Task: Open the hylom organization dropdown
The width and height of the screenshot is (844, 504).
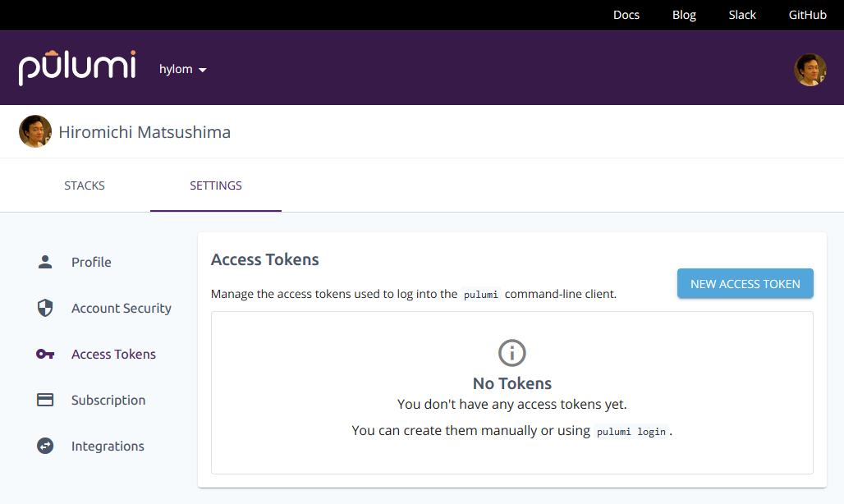Action: coord(183,70)
